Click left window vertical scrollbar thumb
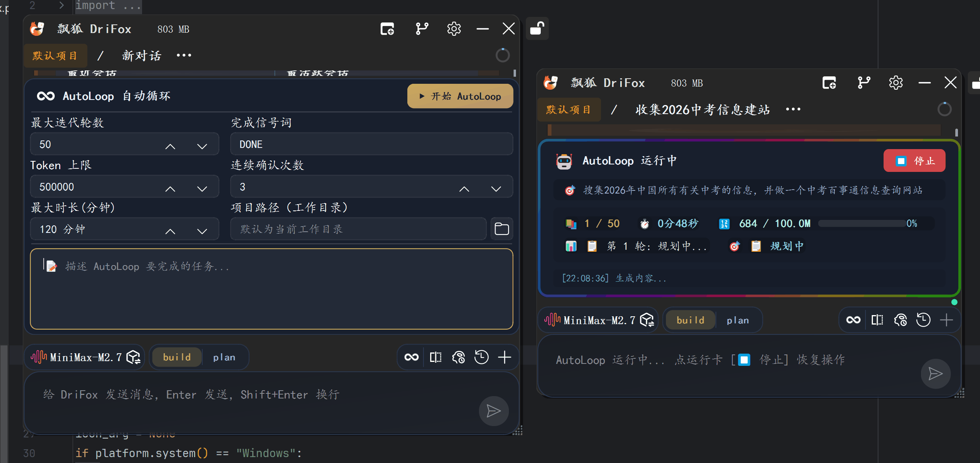The image size is (980, 463). 514,73
